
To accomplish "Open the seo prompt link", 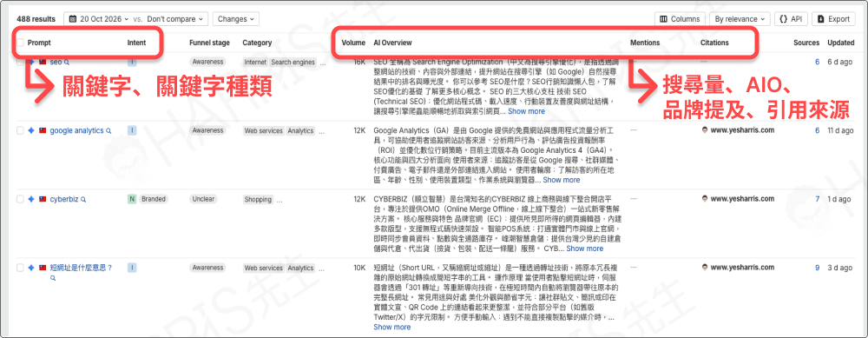I will 56,62.
